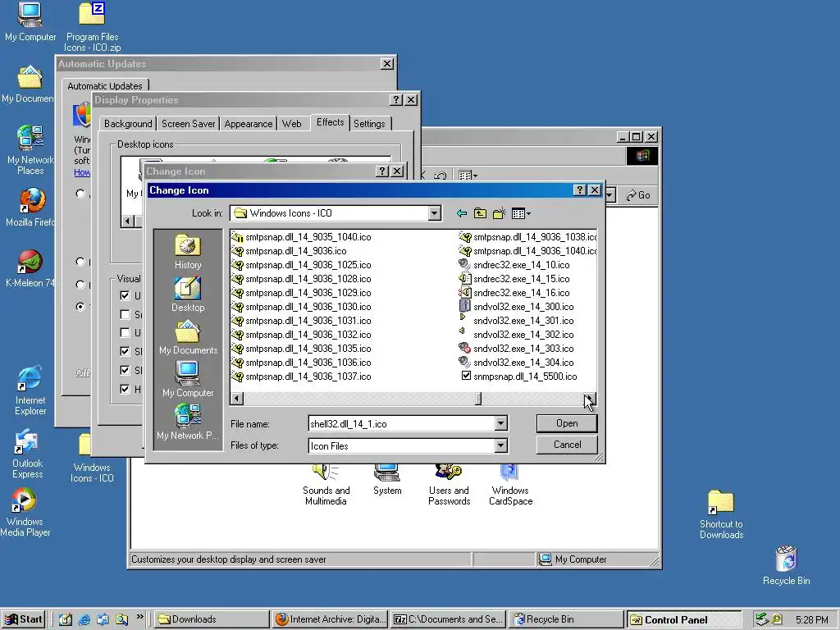Screen dimensions: 840x630
Task: Expand the Look in folder dropdown
Action: point(435,213)
